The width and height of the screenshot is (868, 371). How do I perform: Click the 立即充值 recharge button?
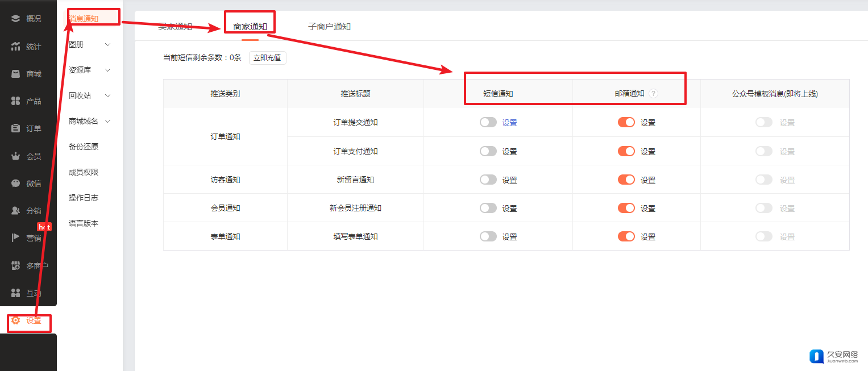pos(267,58)
